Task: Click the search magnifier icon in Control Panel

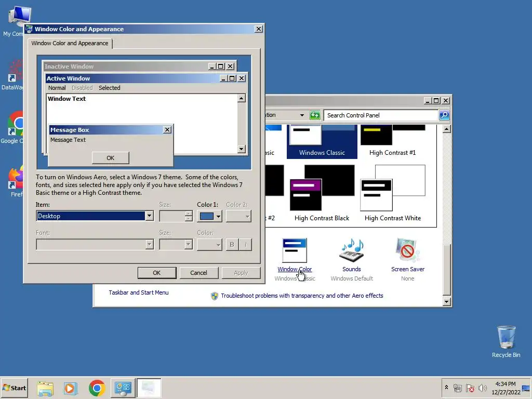Action: point(444,115)
